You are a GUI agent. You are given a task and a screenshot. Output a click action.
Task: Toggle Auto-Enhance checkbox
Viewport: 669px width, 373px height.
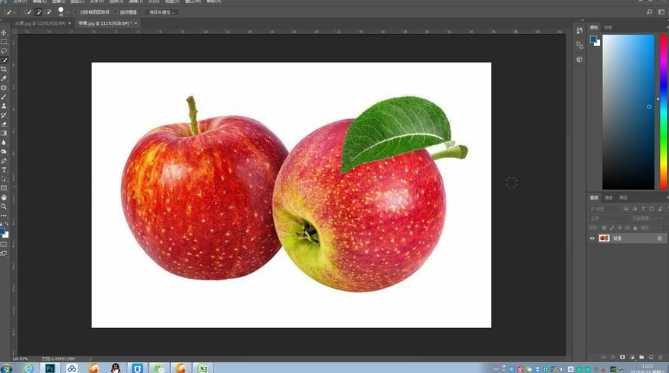115,12
